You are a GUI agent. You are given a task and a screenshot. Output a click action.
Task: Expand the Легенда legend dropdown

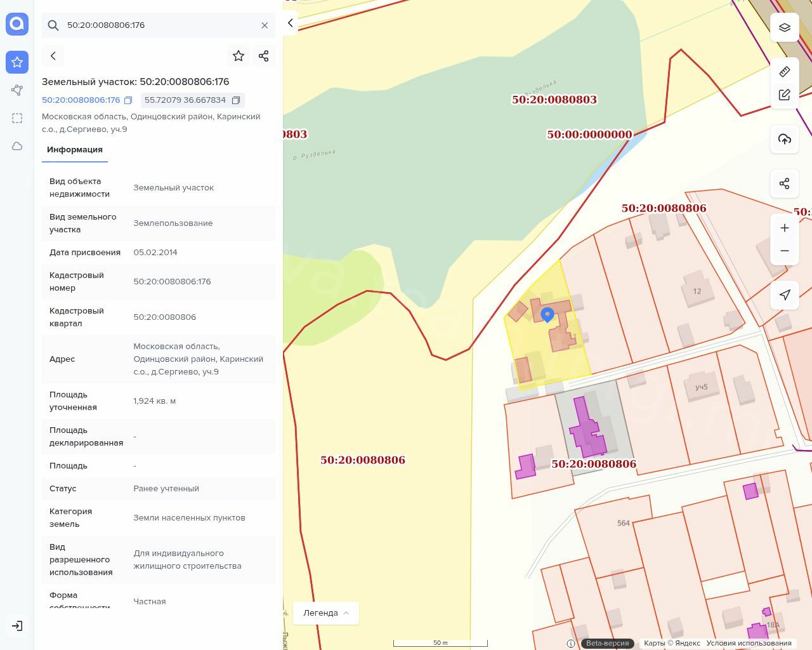pyautogui.click(x=325, y=613)
